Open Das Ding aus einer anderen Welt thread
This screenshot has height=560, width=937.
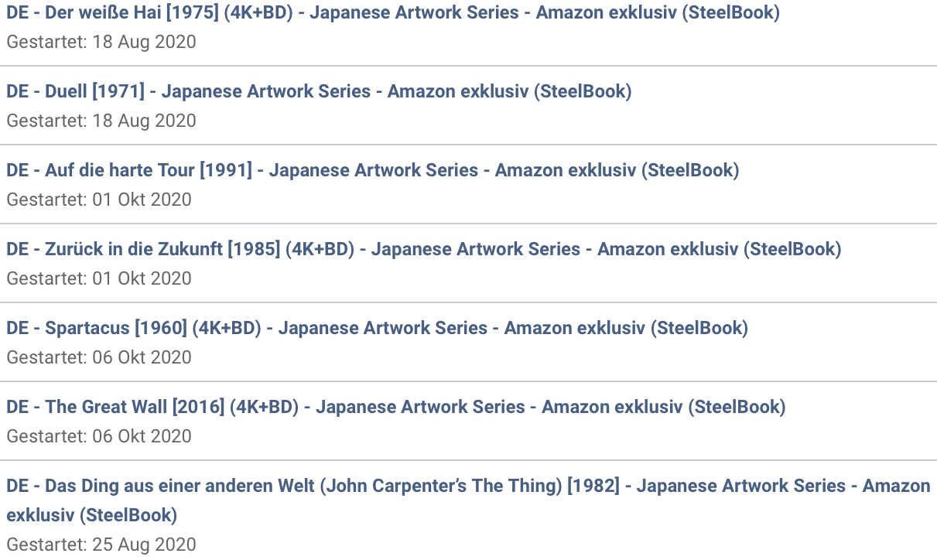point(468,500)
